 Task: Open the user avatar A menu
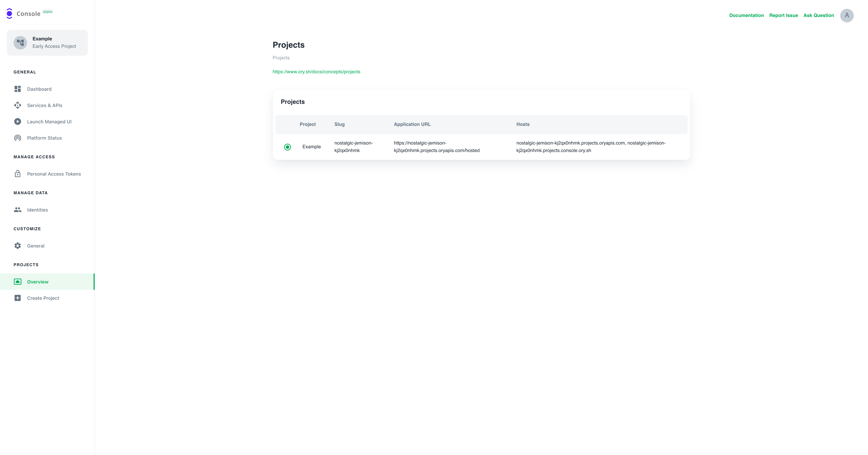coord(846,15)
